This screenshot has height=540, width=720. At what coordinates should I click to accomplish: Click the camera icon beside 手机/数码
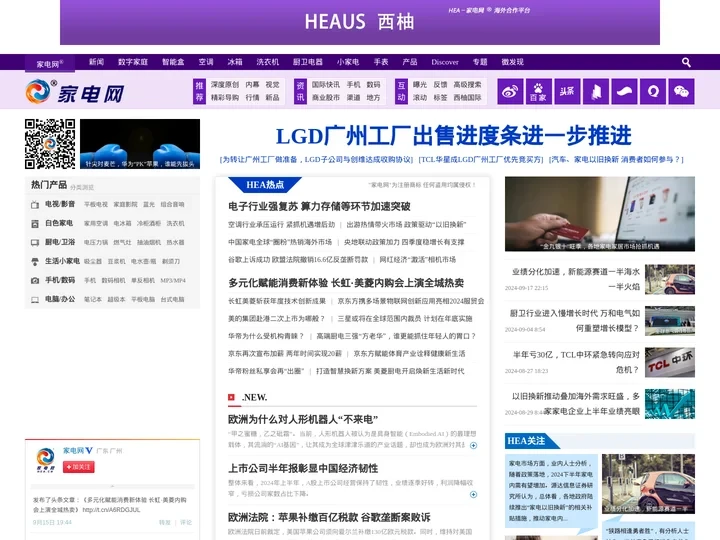(x=35, y=281)
